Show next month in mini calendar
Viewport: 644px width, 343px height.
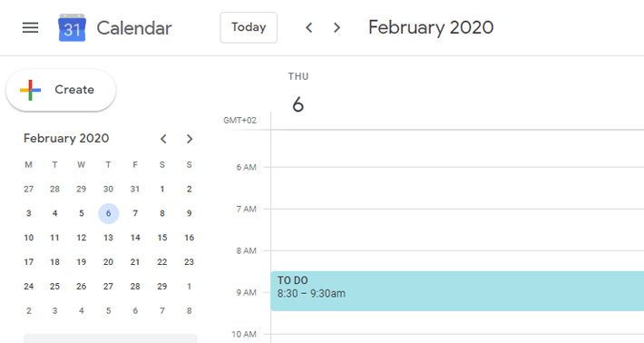(x=190, y=139)
